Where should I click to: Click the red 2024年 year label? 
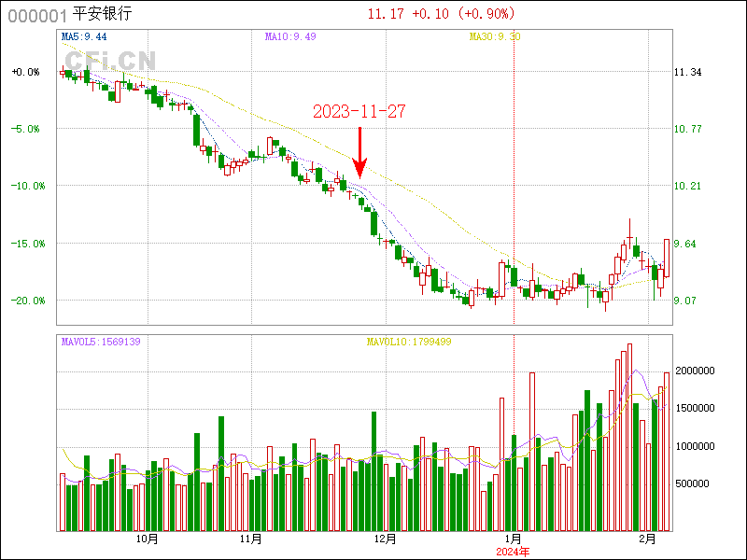[x=512, y=552]
